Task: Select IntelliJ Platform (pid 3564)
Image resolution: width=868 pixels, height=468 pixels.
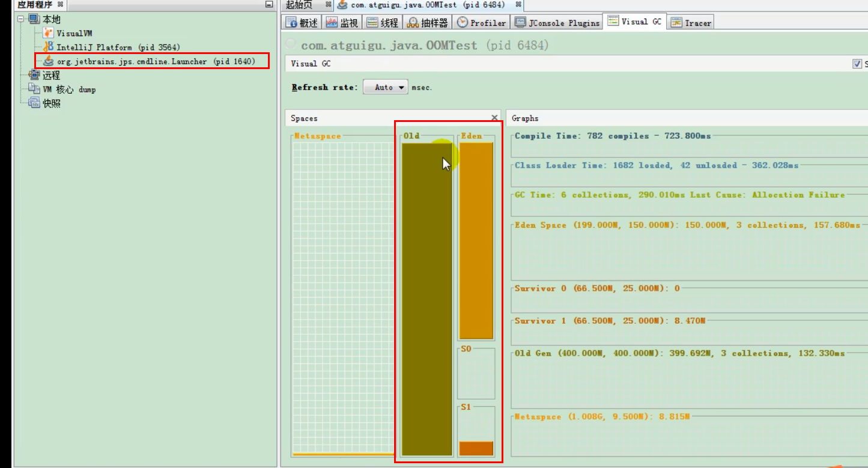Action: [x=118, y=47]
